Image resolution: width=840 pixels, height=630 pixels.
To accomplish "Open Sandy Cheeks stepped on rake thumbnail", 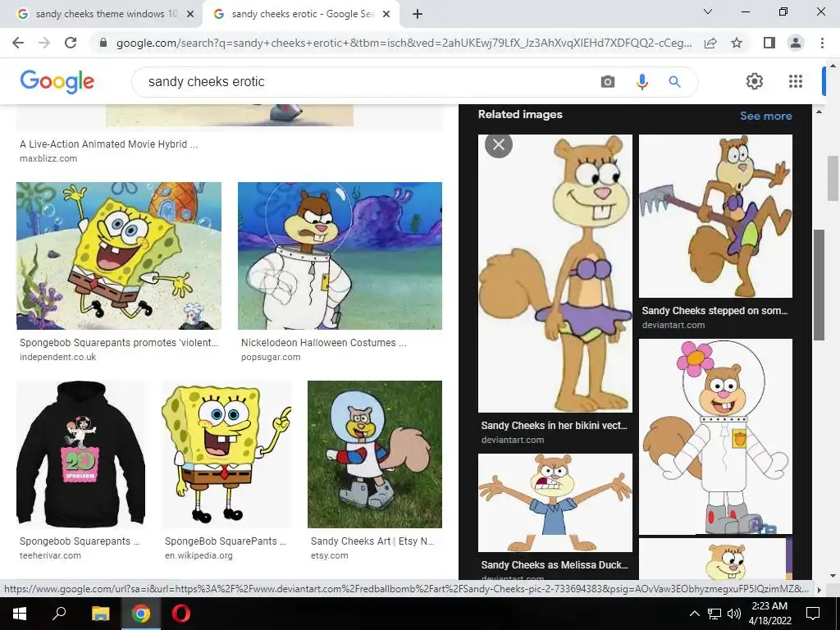I will coord(715,216).
